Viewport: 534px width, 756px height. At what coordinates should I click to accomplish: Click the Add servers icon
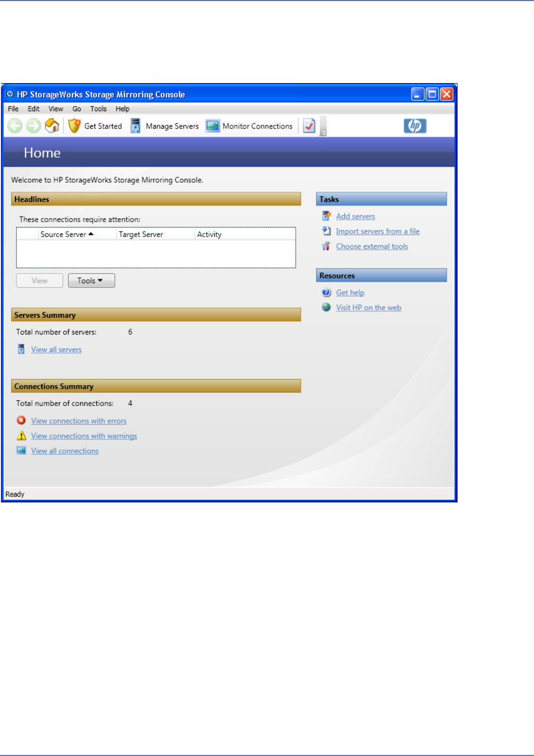coord(326,216)
